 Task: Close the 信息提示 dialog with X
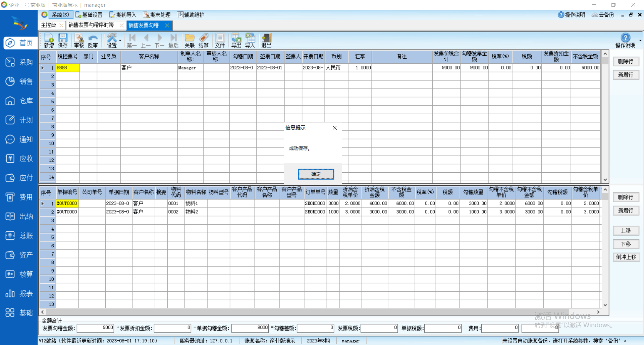(334, 128)
